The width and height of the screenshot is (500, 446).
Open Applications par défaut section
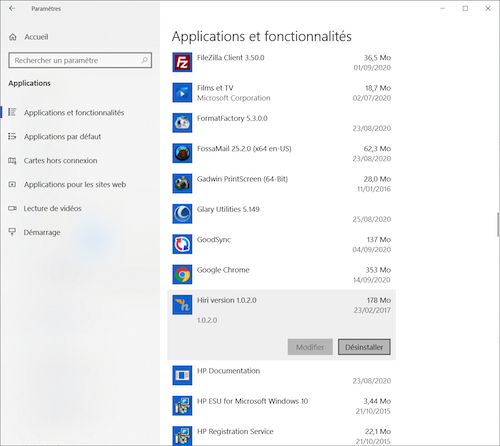pos(62,137)
